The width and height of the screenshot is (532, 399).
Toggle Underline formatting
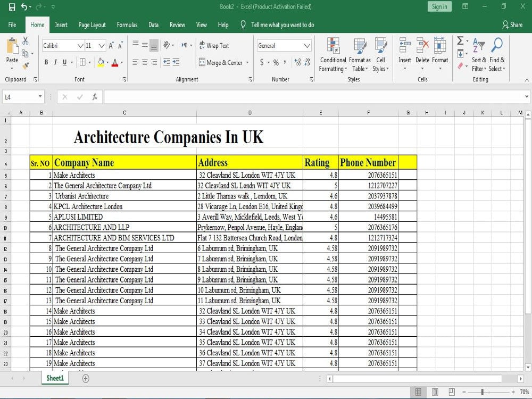pos(64,62)
